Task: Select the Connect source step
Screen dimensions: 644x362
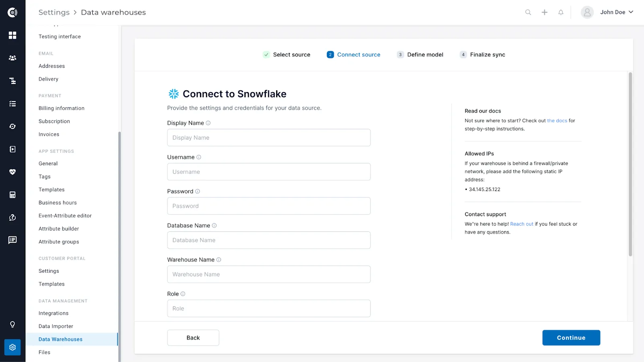Action: [353, 55]
